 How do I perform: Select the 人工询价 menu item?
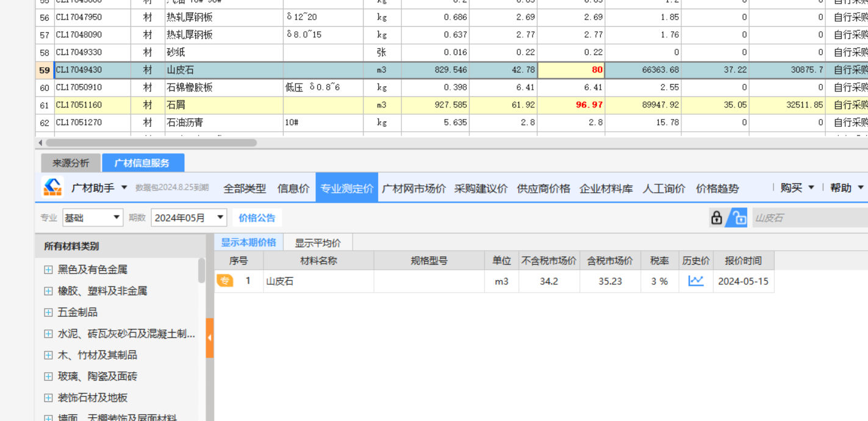tap(664, 189)
